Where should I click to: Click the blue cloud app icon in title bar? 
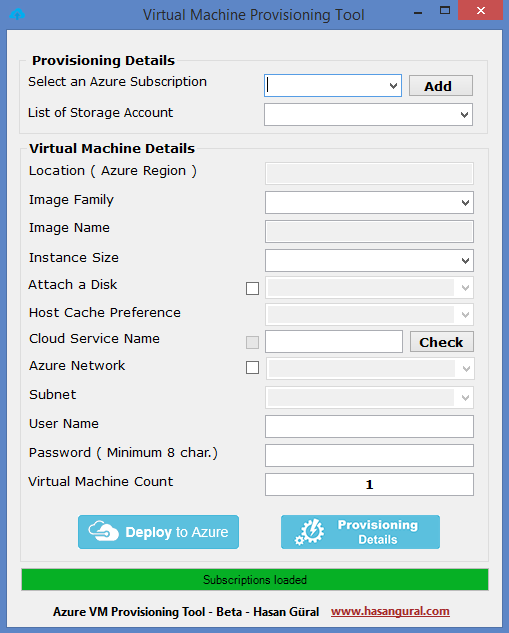pos(17,15)
